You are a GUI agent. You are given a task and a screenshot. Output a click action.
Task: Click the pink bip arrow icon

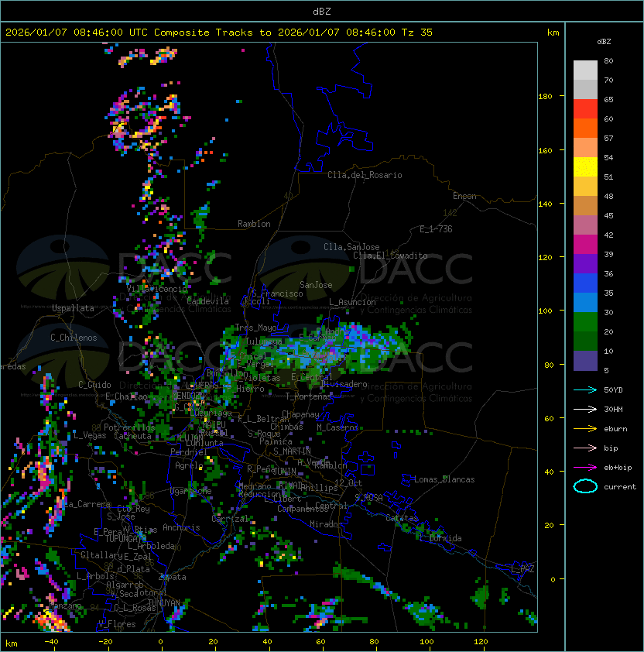(585, 448)
